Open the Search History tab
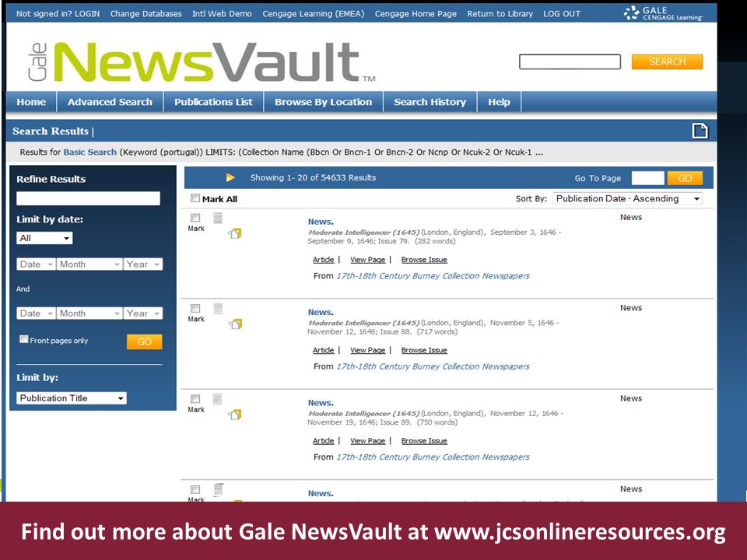Image resolution: width=747 pixels, height=560 pixels. (x=430, y=102)
